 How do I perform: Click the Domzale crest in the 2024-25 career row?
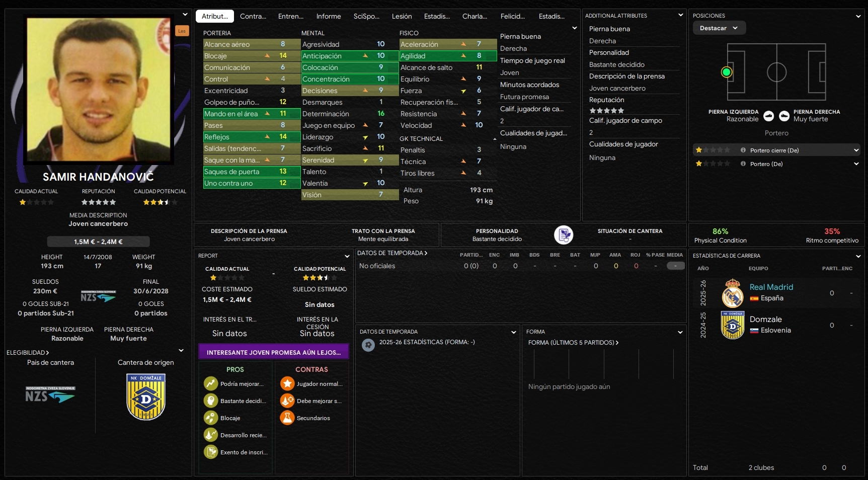733,325
